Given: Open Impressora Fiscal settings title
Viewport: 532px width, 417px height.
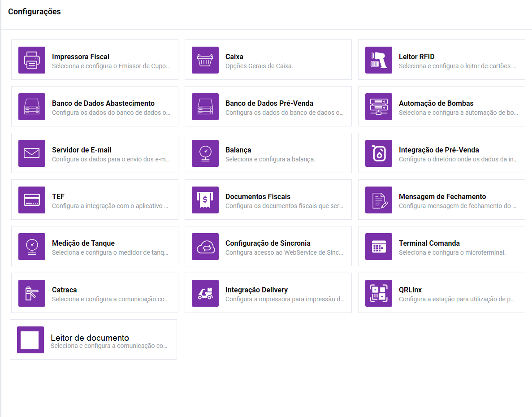Looking at the screenshot, I should [x=80, y=56].
